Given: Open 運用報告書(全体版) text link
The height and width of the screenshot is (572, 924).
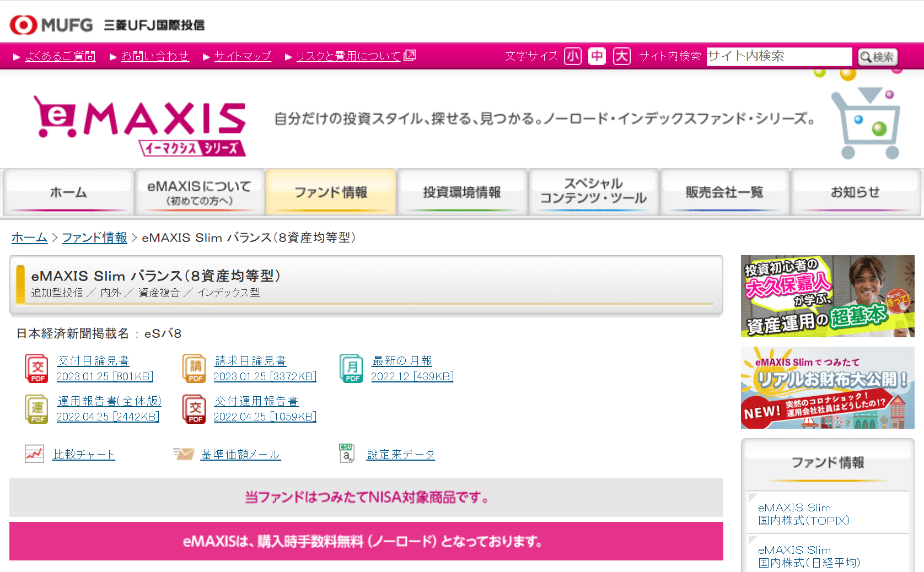Looking at the screenshot, I should coord(109,401).
